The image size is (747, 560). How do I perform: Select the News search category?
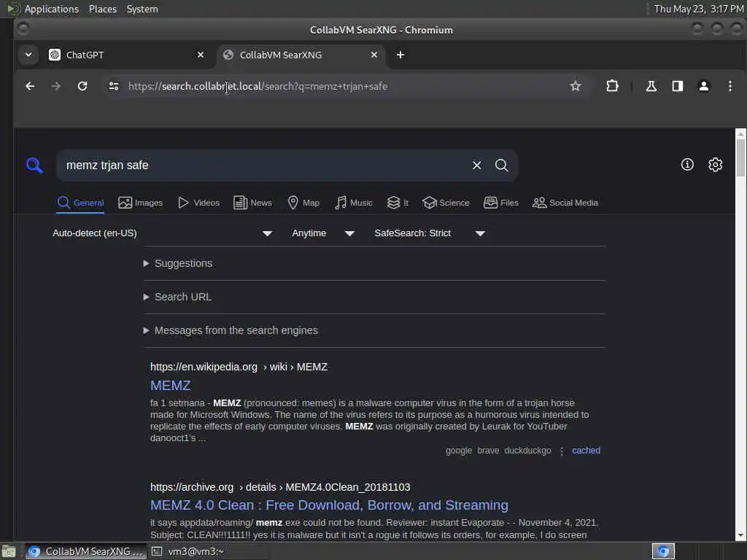click(x=252, y=203)
